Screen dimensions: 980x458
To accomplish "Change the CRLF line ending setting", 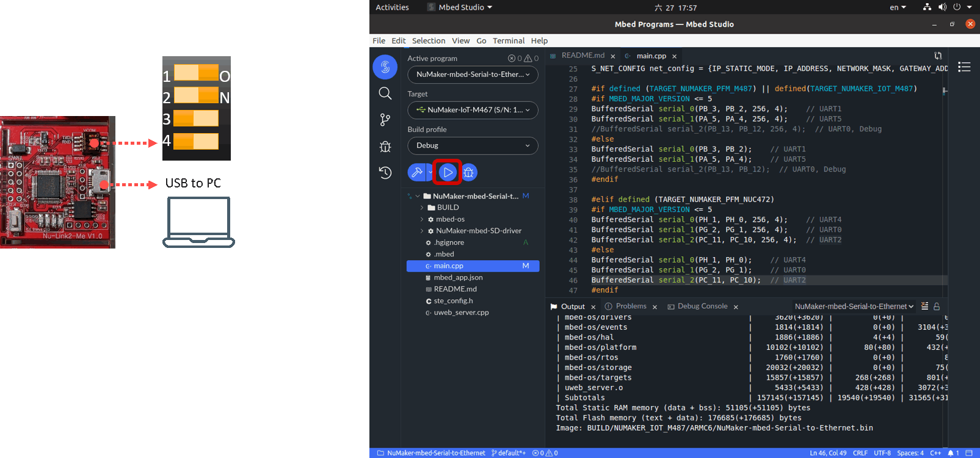I will [860, 453].
